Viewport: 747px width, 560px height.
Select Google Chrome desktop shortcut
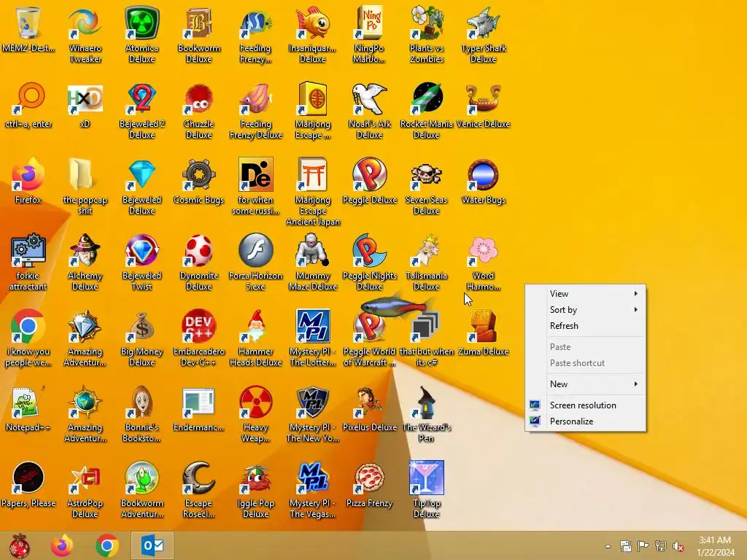point(28,326)
